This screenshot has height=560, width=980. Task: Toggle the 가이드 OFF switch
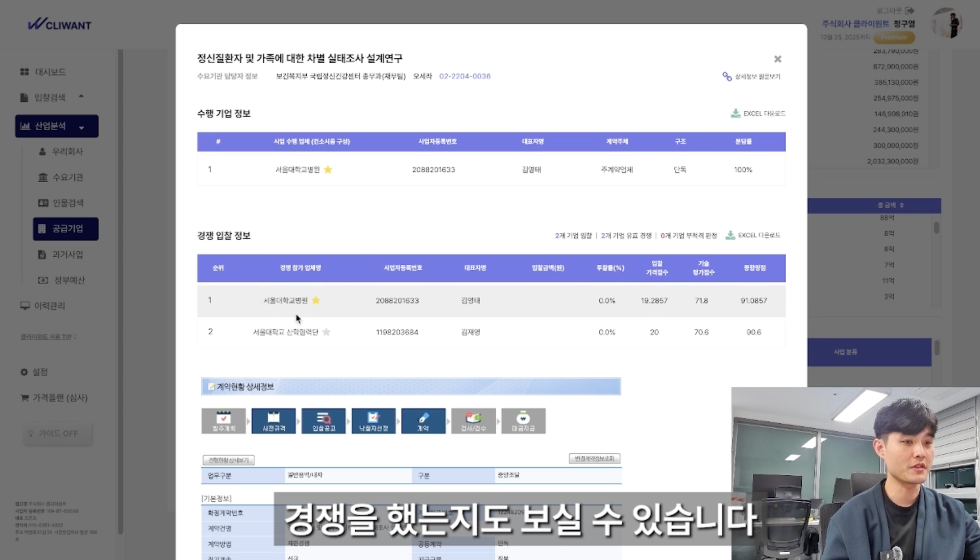point(58,434)
